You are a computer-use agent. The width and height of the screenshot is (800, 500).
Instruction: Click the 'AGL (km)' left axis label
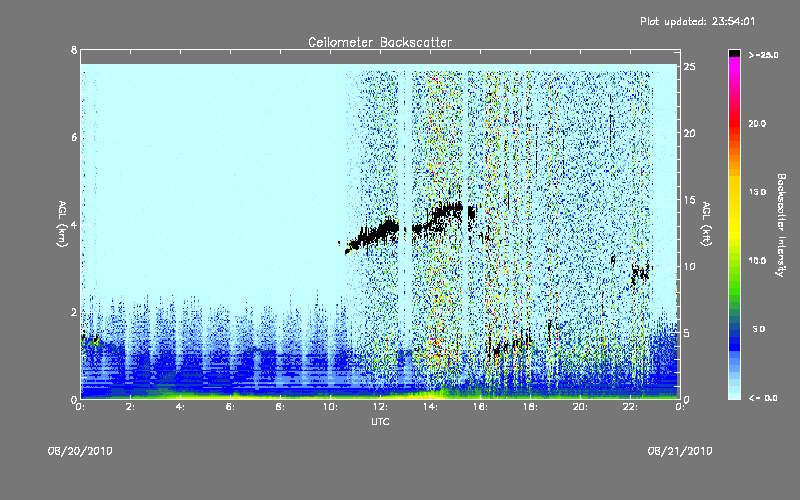62,224
